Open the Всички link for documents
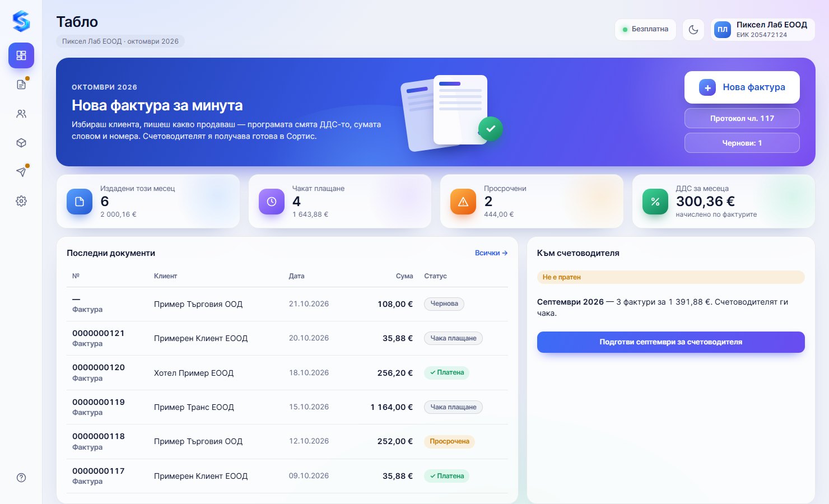 pyautogui.click(x=491, y=253)
